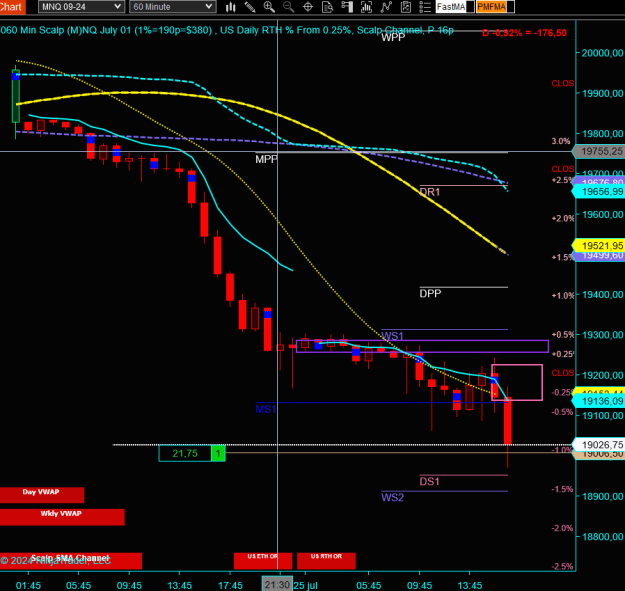This screenshot has height=591, width=625.
Task: Click the WS1 pivot label
Action: point(393,336)
